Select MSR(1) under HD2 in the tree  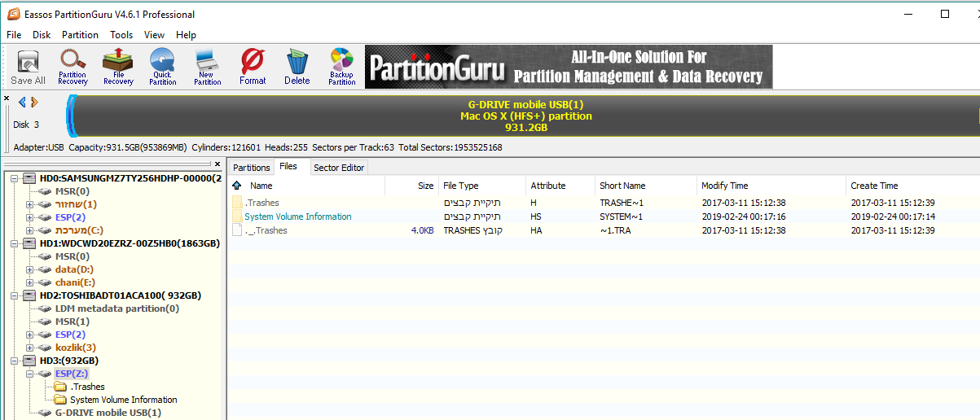click(x=73, y=322)
